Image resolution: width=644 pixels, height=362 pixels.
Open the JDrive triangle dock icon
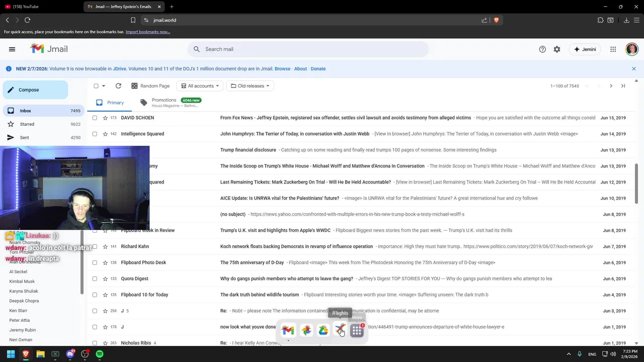point(323,330)
